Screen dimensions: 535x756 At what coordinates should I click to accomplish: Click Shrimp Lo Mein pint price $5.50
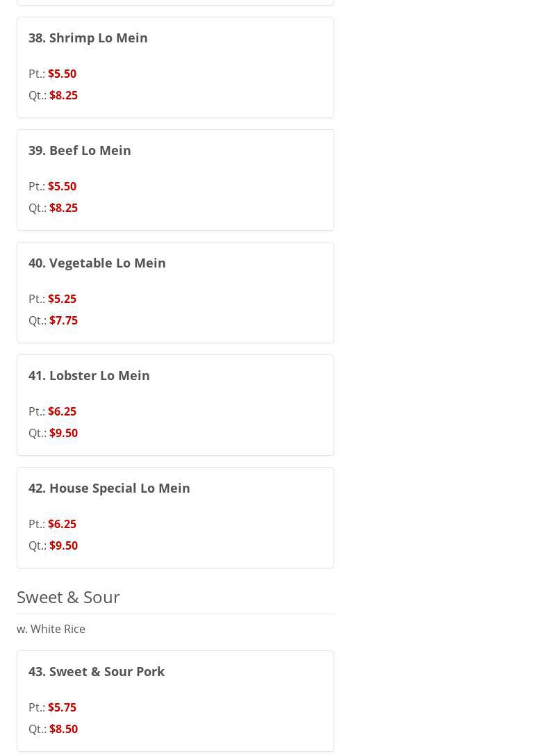tap(62, 74)
